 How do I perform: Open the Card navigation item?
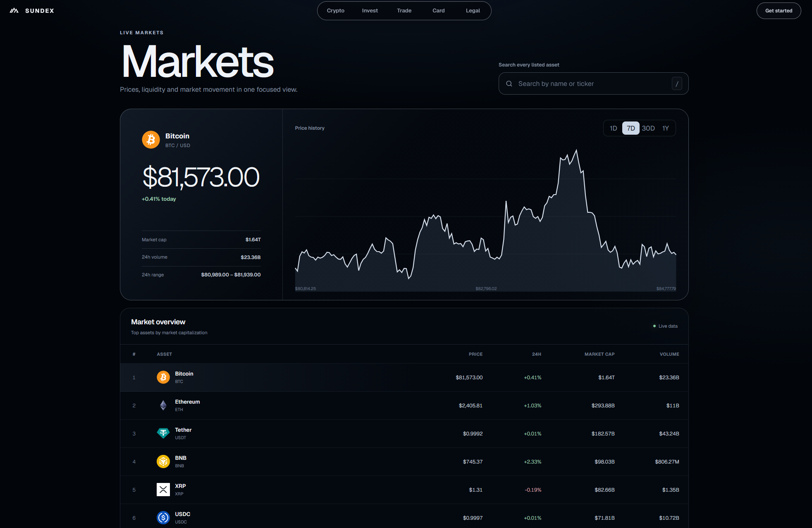coord(438,11)
